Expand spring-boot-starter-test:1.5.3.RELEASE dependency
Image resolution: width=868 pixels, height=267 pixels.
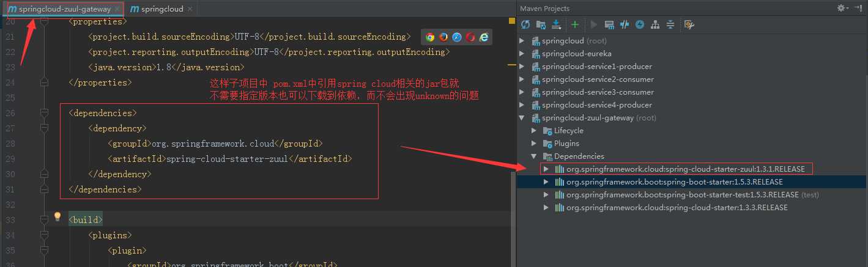pyautogui.click(x=546, y=195)
